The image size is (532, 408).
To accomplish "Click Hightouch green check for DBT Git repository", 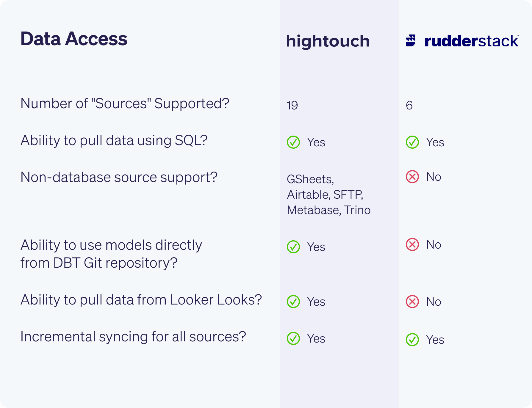I will [x=293, y=247].
